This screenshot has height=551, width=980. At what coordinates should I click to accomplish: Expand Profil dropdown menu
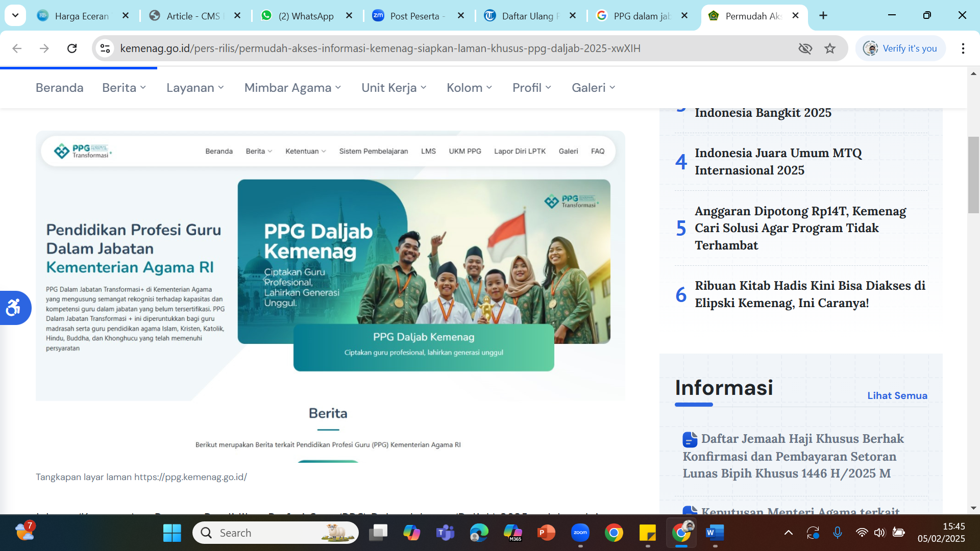point(532,88)
